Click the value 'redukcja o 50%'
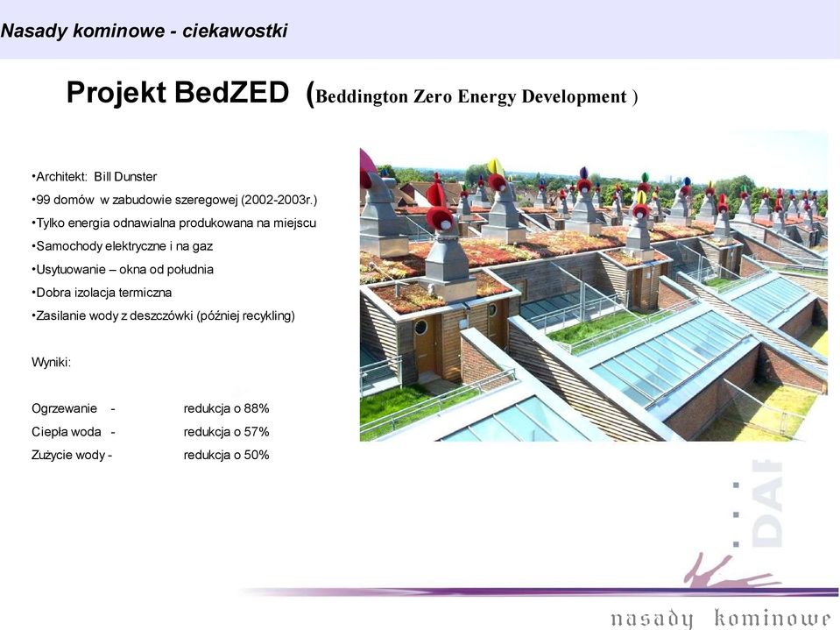This screenshot has width=840, height=630. click(226, 456)
